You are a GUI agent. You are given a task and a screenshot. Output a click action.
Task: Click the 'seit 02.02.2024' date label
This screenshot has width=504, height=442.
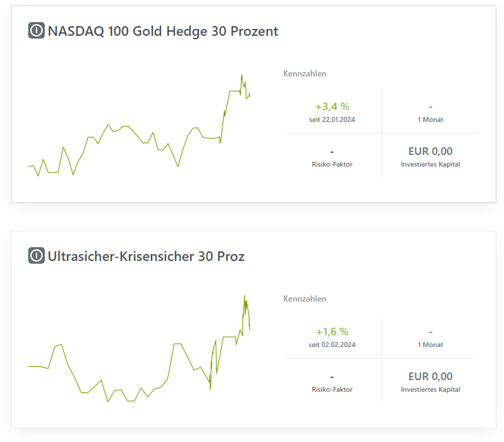(x=333, y=345)
